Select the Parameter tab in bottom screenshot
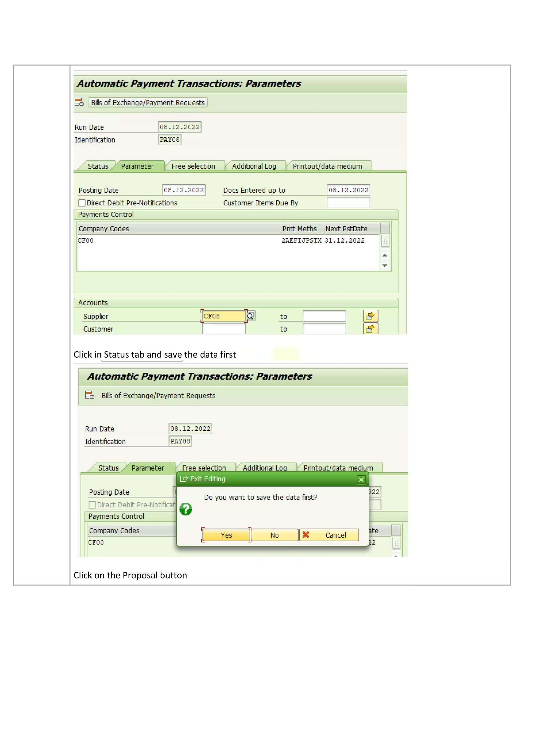This screenshot has height=756, width=535. [148, 468]
